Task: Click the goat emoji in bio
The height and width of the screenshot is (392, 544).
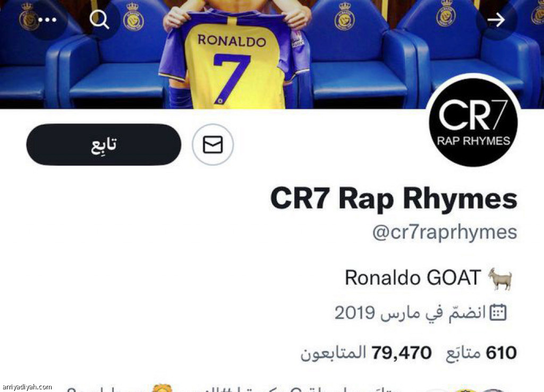Action: [x=500, y=278]
